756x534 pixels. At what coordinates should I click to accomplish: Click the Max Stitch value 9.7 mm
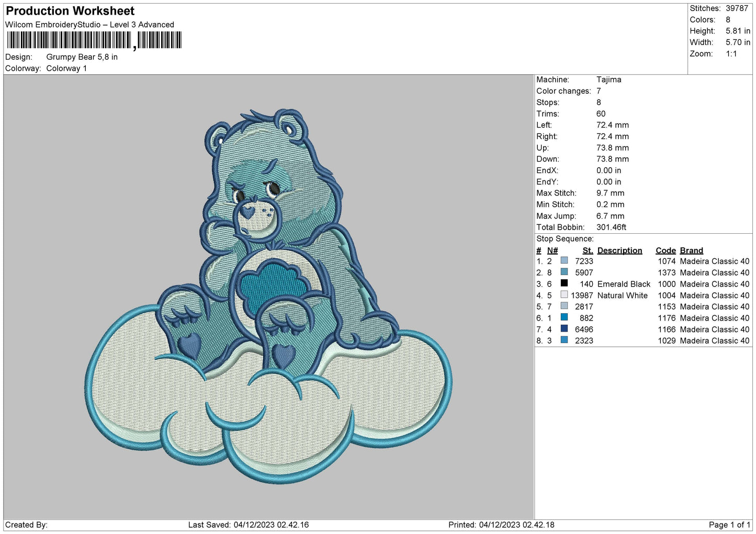(611, 193)
